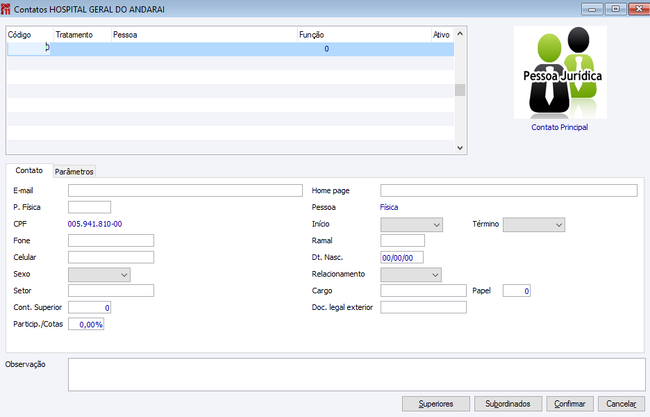Click the E-mail input field

(185, 191)
